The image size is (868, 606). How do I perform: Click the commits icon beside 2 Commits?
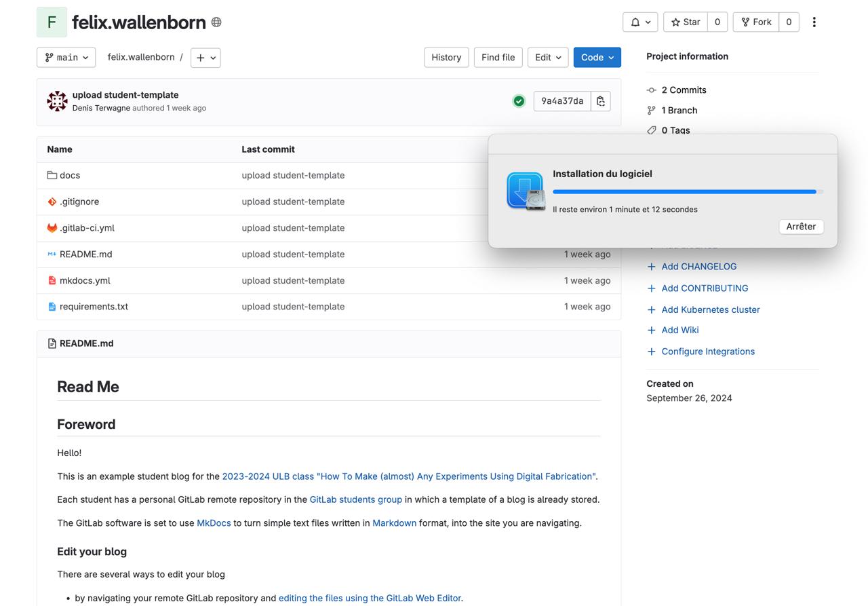pos(652,90)
